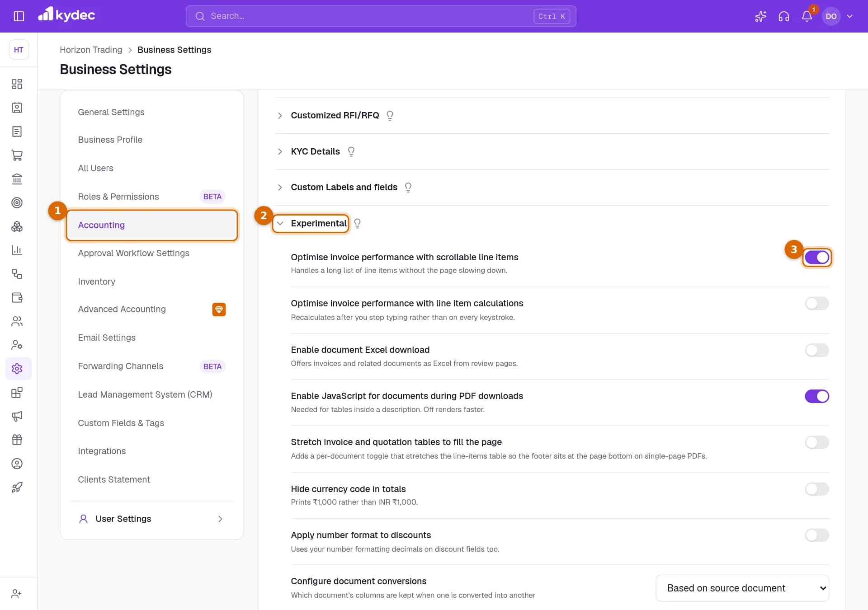This screenshot has height=610, width=868.
Task: Open the bank icon in sidebar
Action: point(17,179)
